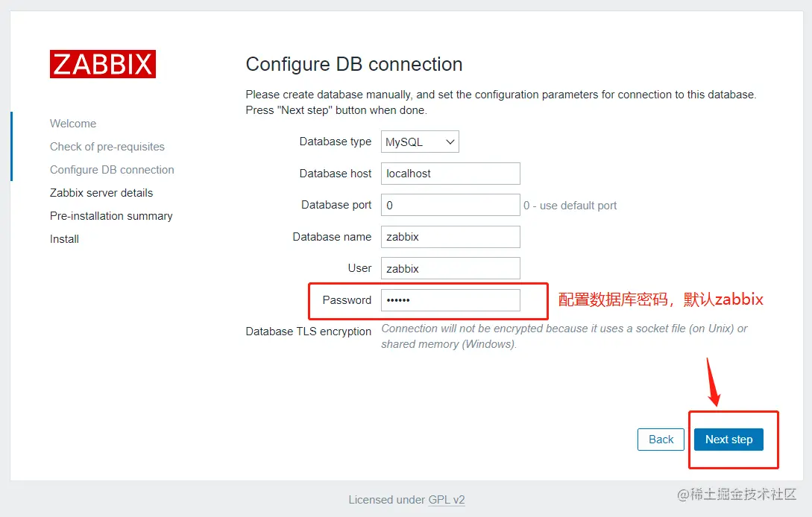Click the Database name label

pos(332,237)
